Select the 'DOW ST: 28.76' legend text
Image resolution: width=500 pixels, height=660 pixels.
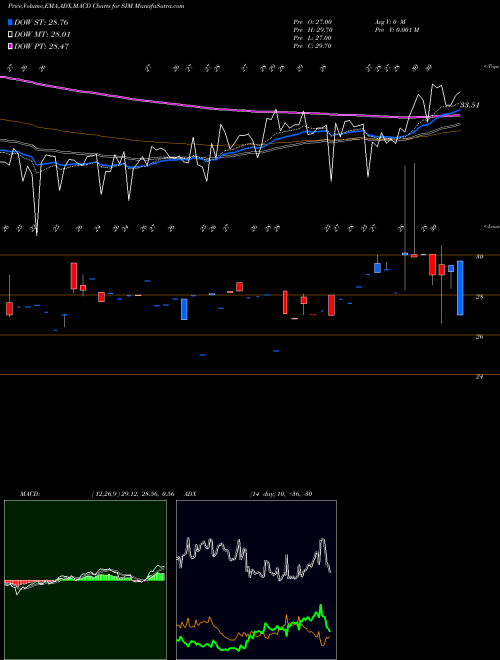41,22
